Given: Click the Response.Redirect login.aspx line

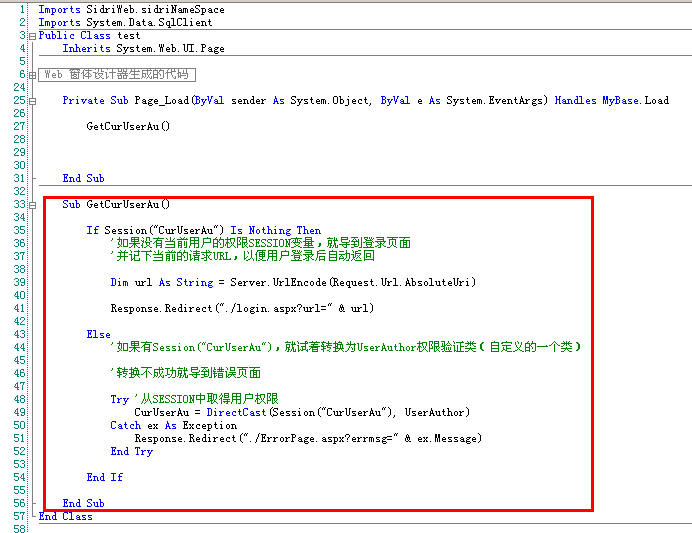Looking at the screenshot, I should click(x=242, y=308).
